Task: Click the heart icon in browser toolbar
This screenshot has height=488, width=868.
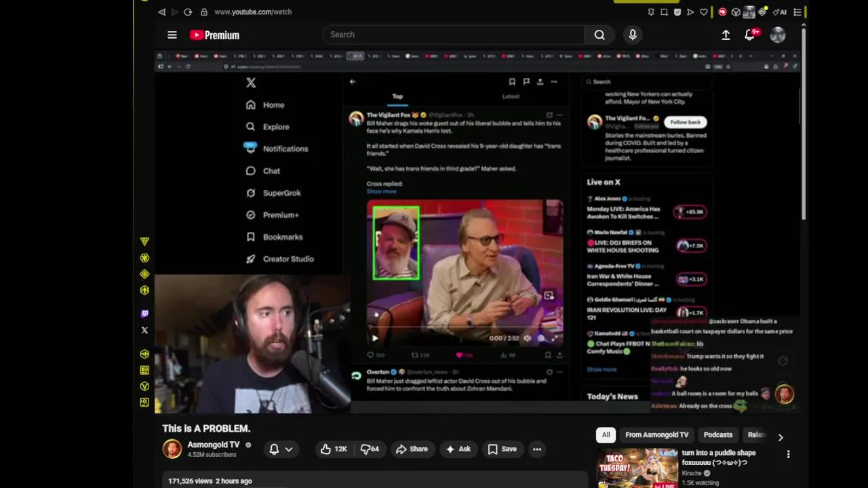Action: click(x=703, y=12)
